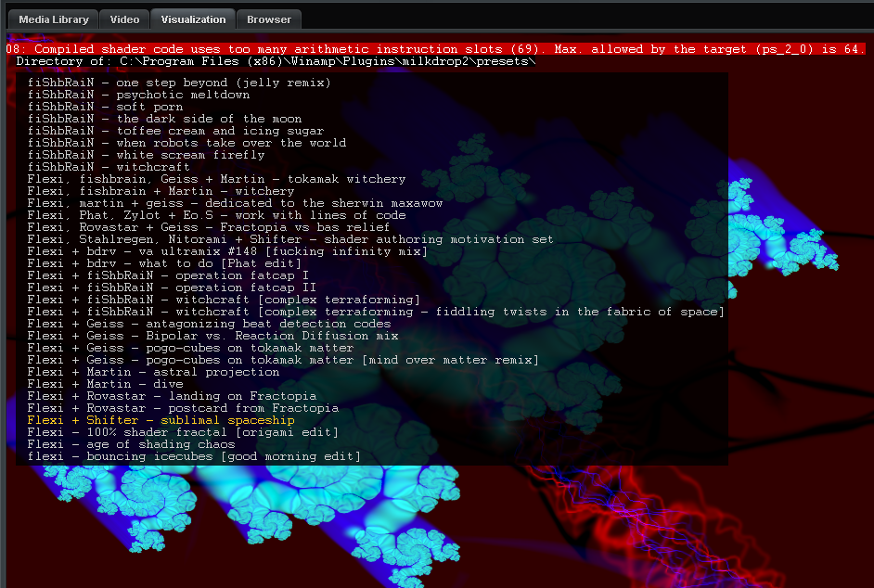Select preset 'fiShbRaiN - witchcraft'
Image resolution: width=874 pixels, height=588 pixels.
(109, 167)
